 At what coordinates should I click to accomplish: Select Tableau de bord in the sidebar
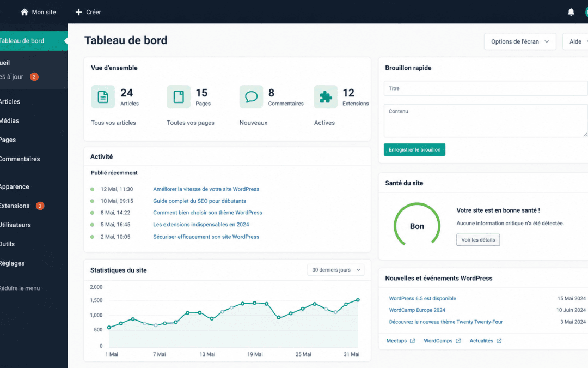[33, 40]
